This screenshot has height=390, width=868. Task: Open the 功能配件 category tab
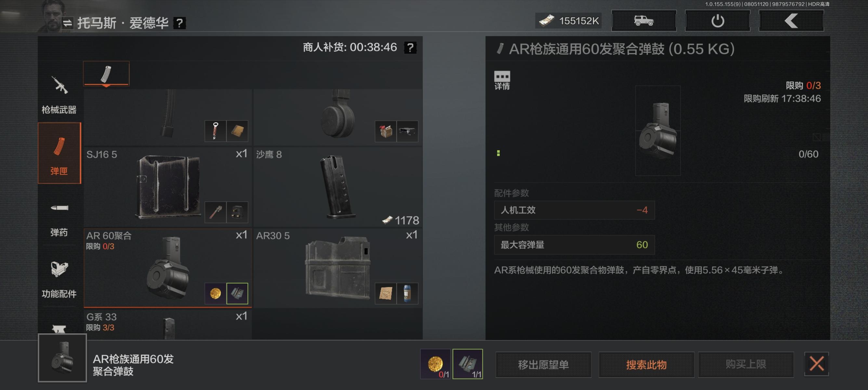[59, 279]
